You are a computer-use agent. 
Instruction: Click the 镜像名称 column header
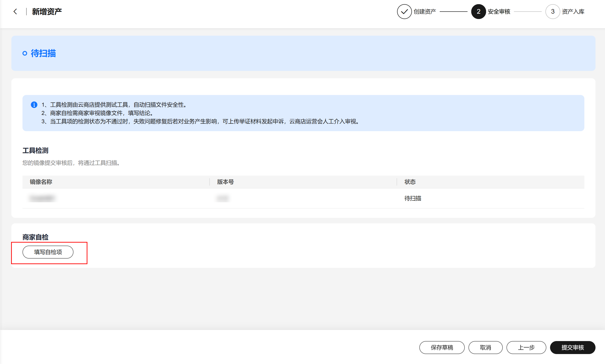41,182
